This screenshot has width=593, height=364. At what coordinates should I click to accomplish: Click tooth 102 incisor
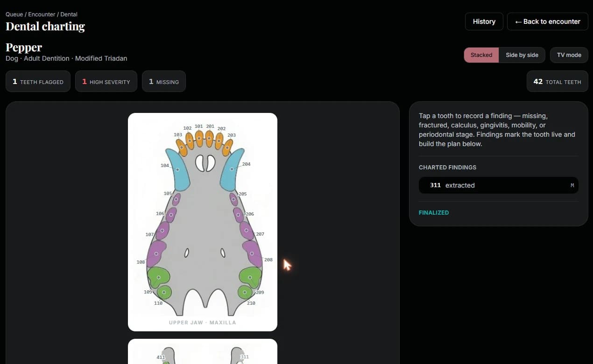pos(190,140)
